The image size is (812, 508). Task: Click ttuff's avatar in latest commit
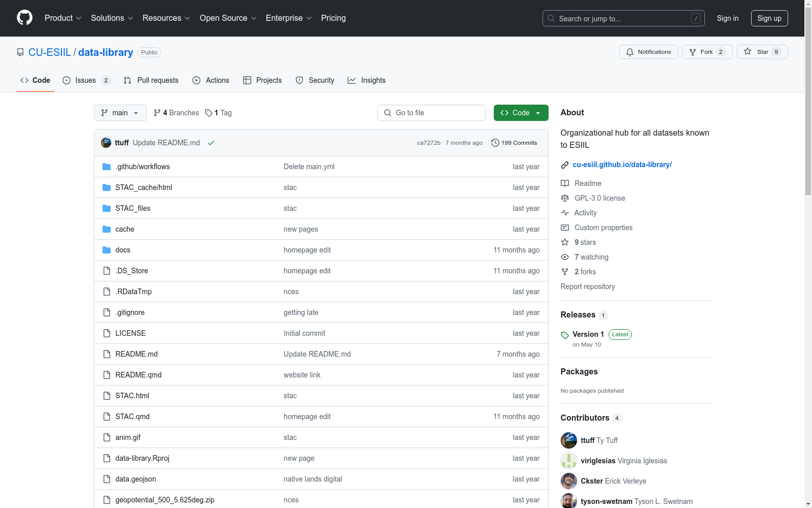tap(106, 143)
